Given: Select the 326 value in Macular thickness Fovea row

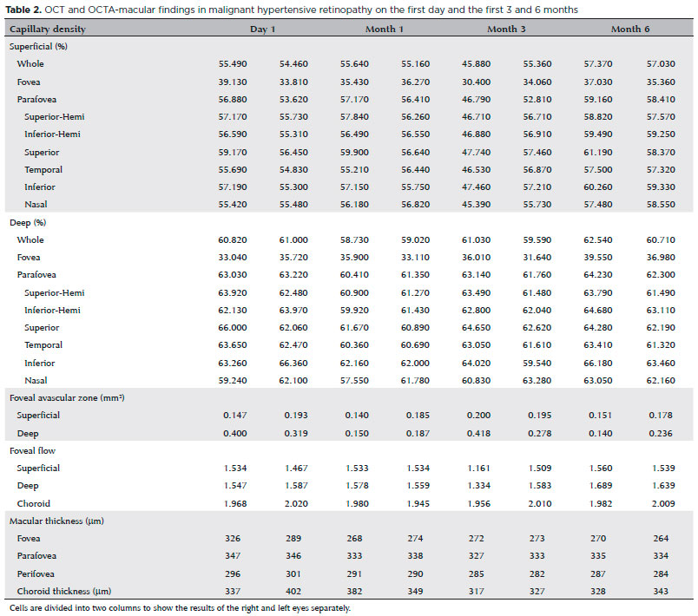Looking at the screenshot, I should tap(228, 539).
